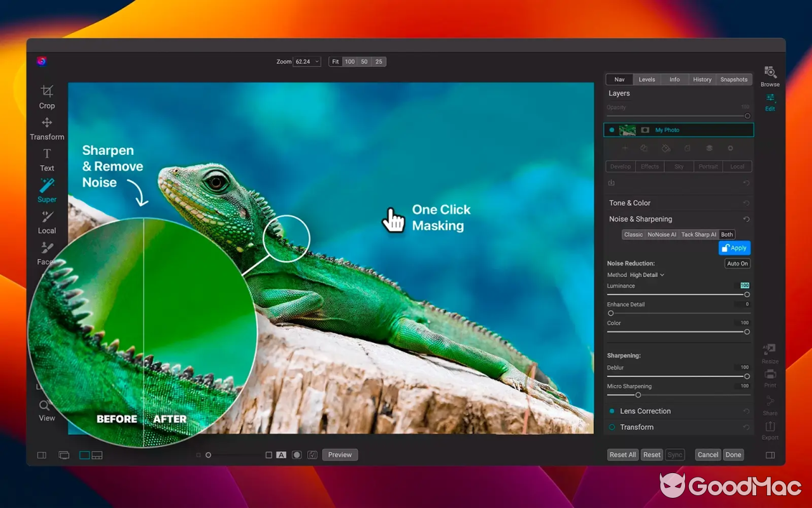Toggle visibility of the My Photo layer

pyautogui.click(x=611, y=130)
